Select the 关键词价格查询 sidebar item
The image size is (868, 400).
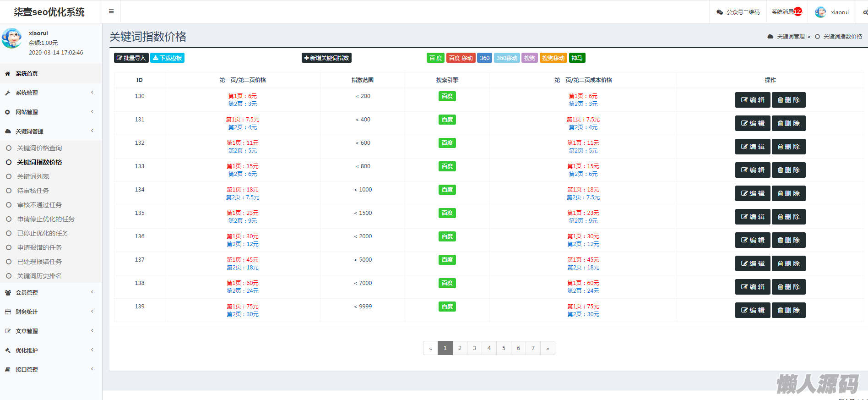[x=39, y=148]
